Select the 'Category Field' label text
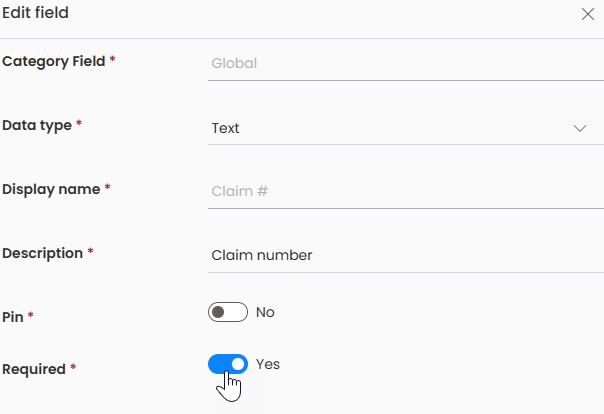The height and width of the screenshot is (414, 604). click(54, 62)
